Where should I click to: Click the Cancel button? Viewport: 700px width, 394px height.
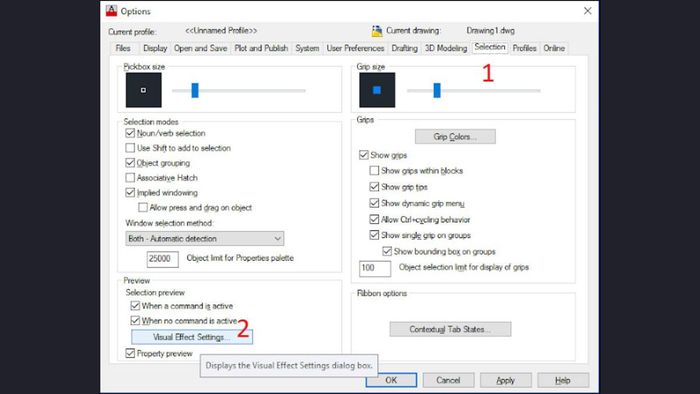448,380
